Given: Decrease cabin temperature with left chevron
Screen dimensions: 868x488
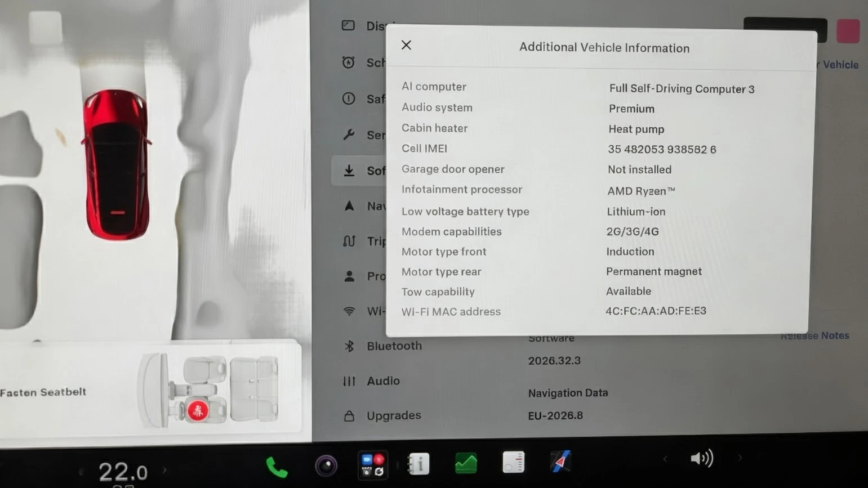Looking at the screenshot, I should tap(82, 471).
